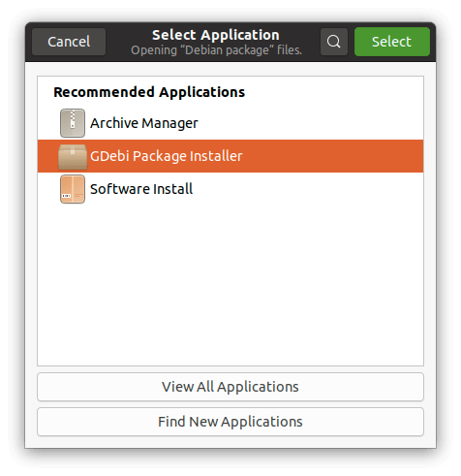Viewport: 461px width, 476px height.
Task: Click header bar space beside Cancel
Action: pos(118,42)
